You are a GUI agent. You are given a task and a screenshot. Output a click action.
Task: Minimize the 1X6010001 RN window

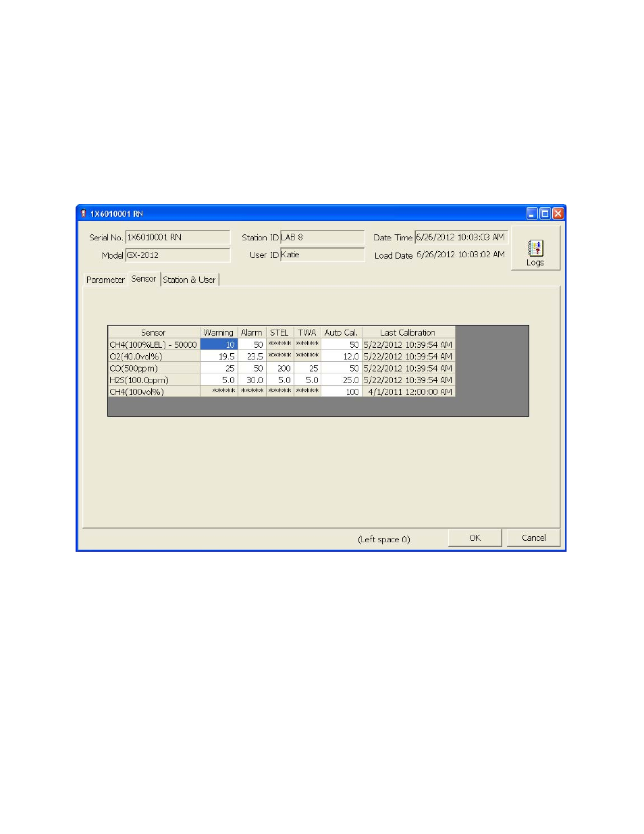tap(532, 213)
